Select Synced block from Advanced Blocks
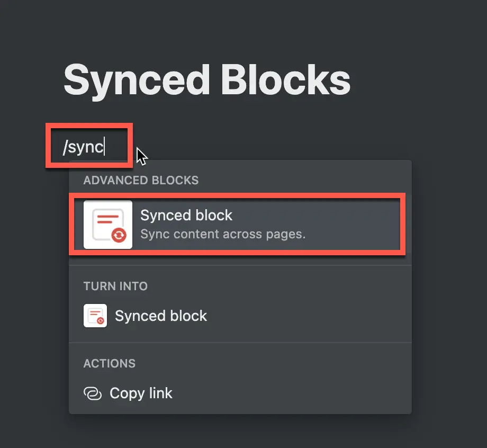The height and width of the screenshot is (448, 487). coord(237,225)
